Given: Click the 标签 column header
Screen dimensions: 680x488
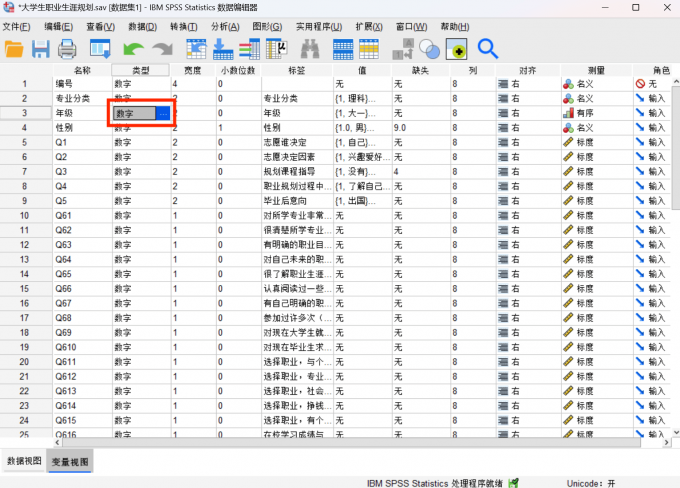Looking at the screenshot, I should [x=297, y=70].
